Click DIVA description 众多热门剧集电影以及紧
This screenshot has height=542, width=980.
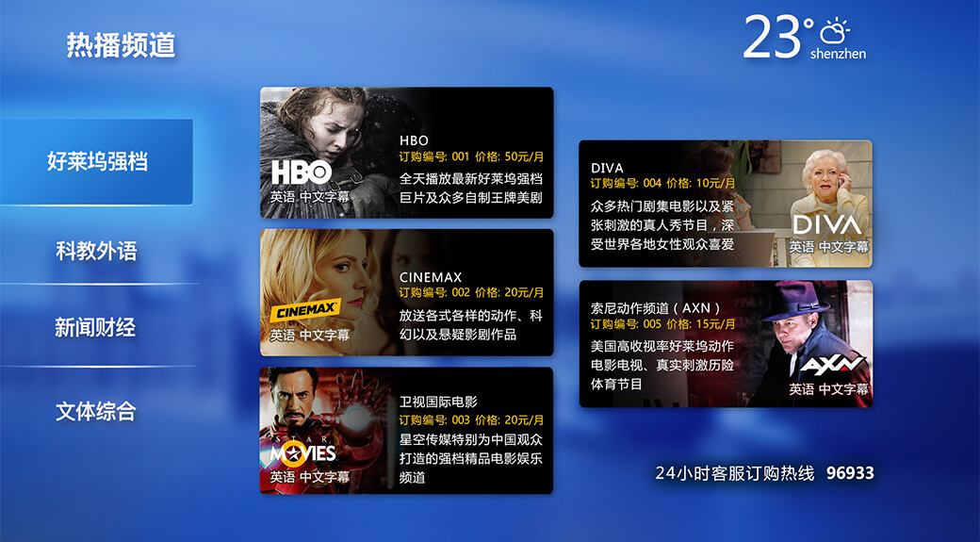pyautogui.click(x=662, y=206)
